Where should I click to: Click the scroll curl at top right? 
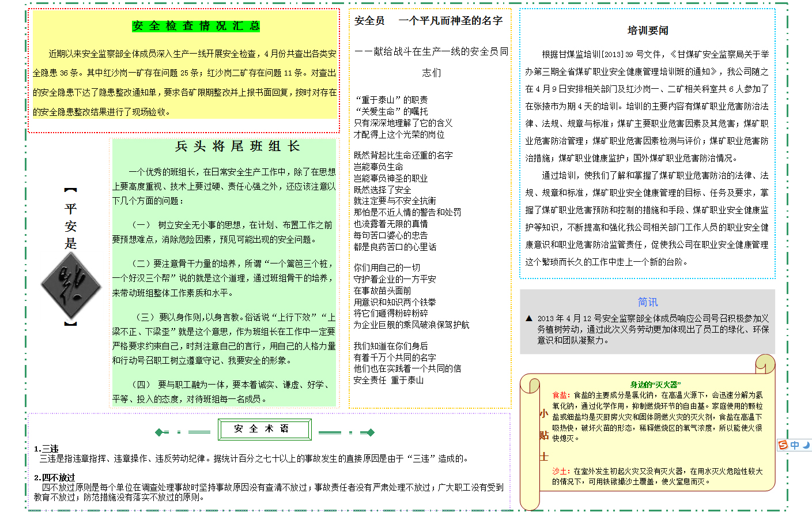[x=765, y=364]
